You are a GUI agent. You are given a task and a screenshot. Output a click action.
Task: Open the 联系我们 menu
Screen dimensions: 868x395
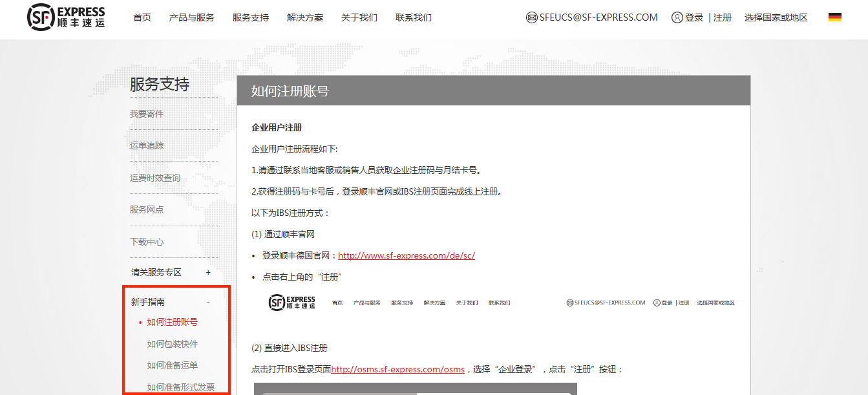(414, 17)
